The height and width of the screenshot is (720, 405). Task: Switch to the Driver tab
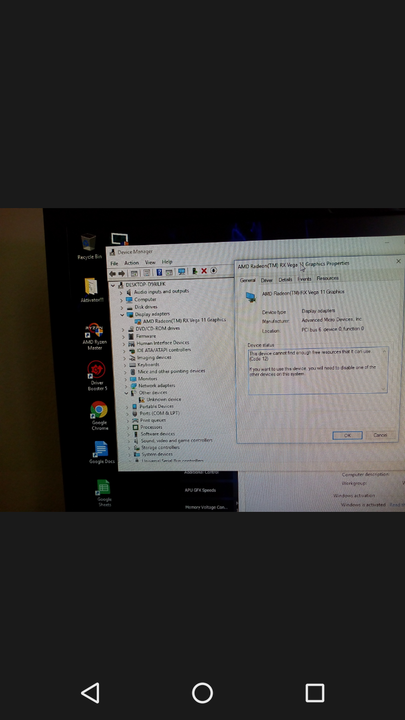click(x=267, y=280)
